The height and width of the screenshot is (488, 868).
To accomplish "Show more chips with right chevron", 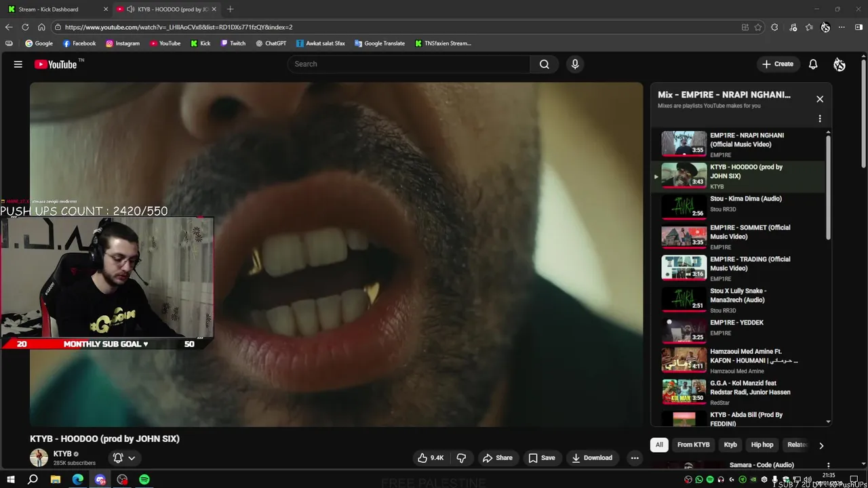I will pyautogui.click(x=821, y=445).
